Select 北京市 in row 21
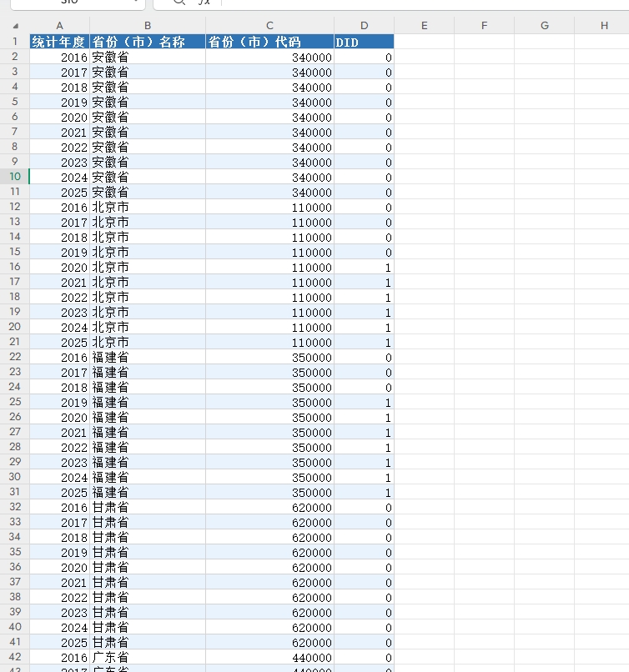This screenshot has width=629, height=672. click(x=148, y=342)
